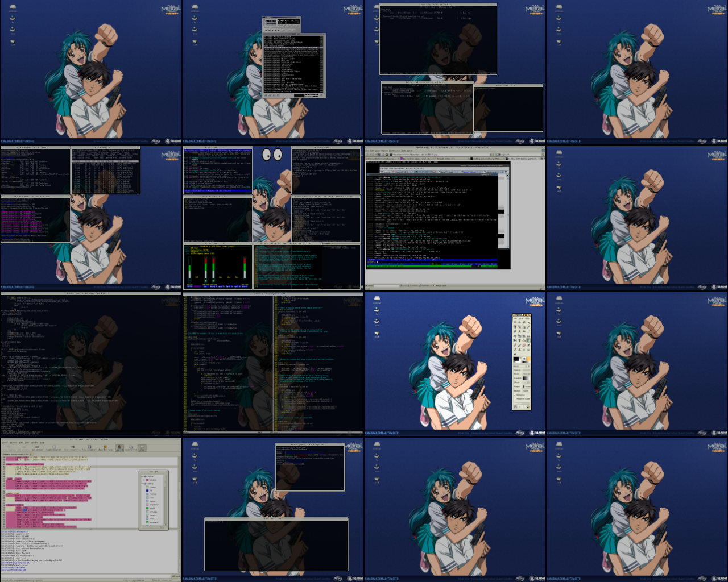Select the Blend gradient tool in GIMP

coord(528,340)
